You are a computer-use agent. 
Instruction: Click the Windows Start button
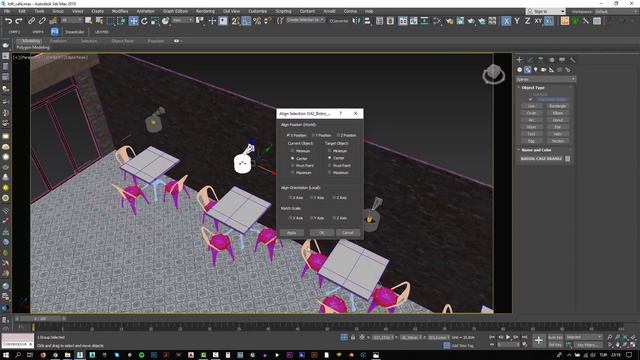point(6,355)
